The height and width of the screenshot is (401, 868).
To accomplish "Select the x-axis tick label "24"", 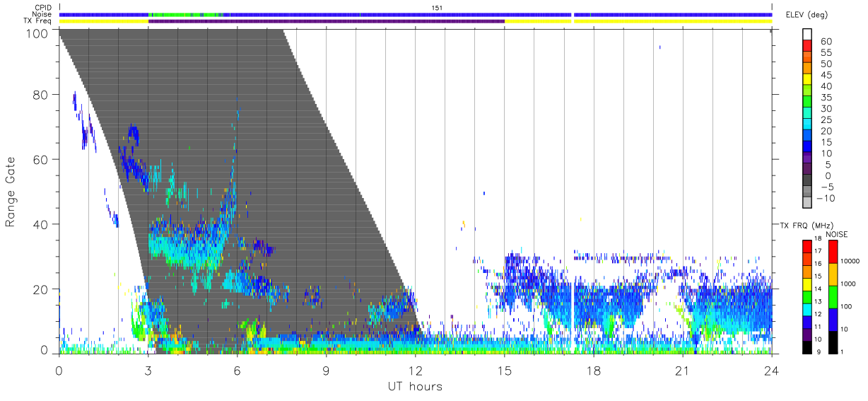I will tap(771, 371).
